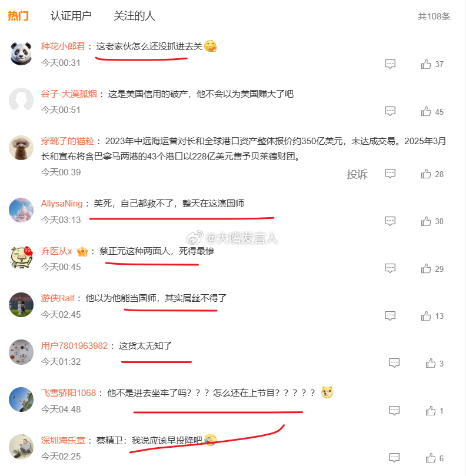This screenshot has height=476, width=466.
Task: Reply to 用户7801963982's comment
Action: click(394, 363)
